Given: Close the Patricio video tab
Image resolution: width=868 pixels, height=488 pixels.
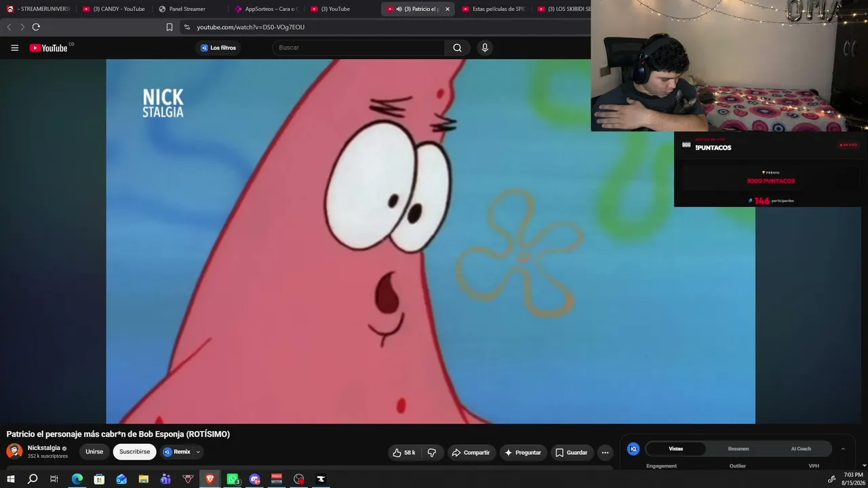Looking at the screenshot, I should pyautogui.click(x=447, y=9).
